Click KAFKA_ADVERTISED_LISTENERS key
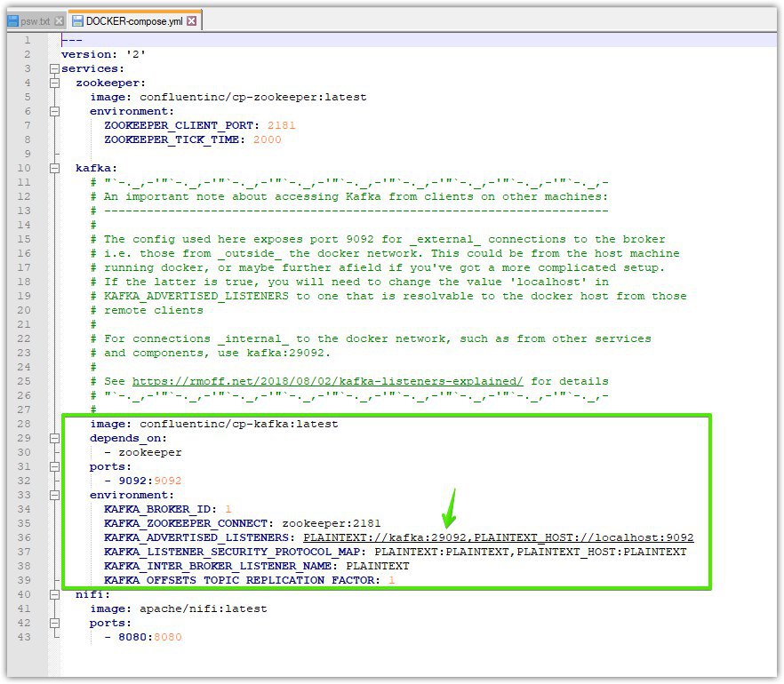784x684 pixels. [199, 538]
